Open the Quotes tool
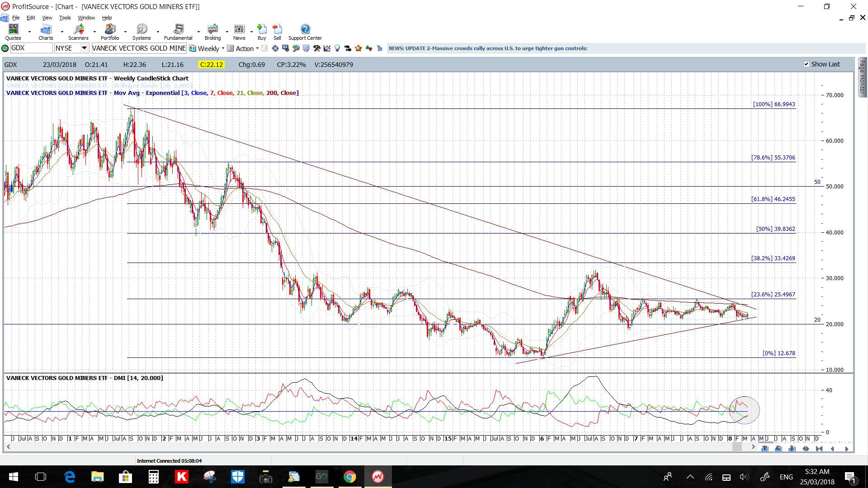Screen dimensions: 868x488 tap(13, 32)
